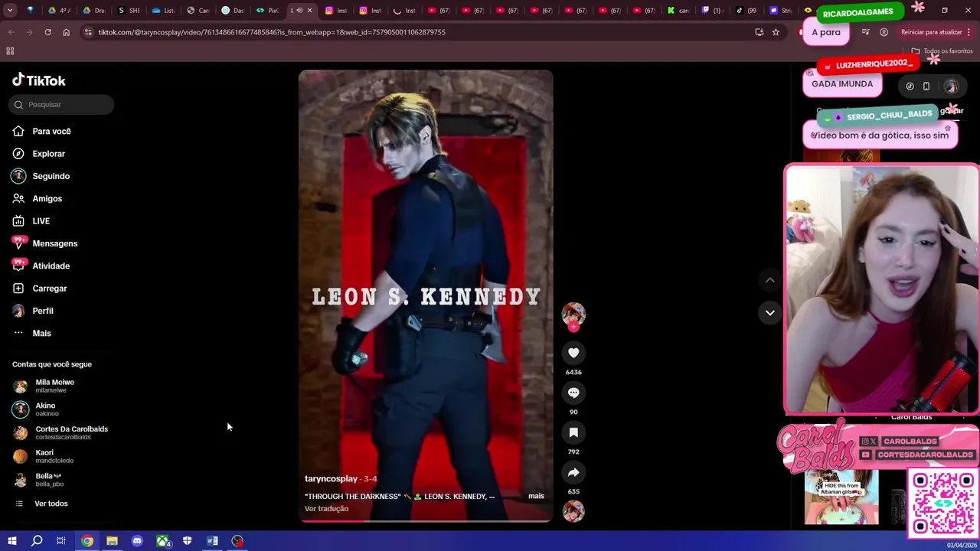Screen dimensions: 980x551
Task: Open OBS Studio from the taskbar
Action: [237, 541]
